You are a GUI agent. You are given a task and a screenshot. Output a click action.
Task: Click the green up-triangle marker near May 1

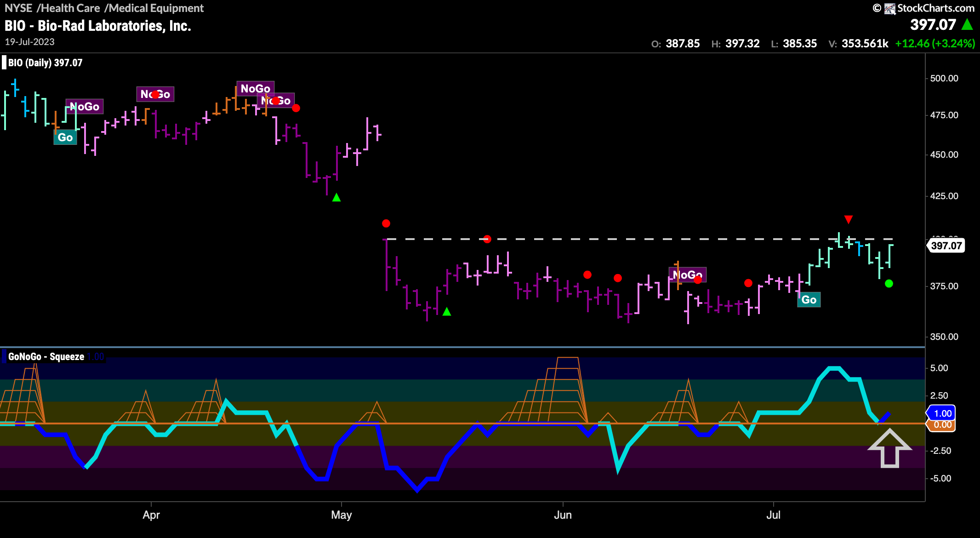click(336, 197)
